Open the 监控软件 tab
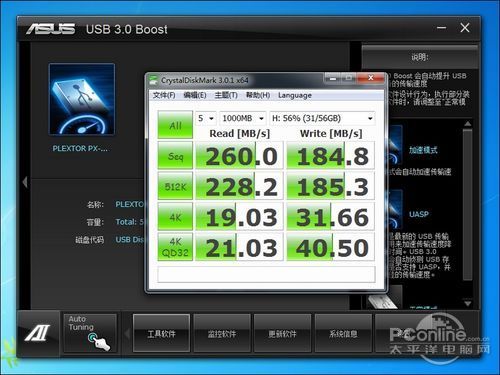500x375 pixels. 222,333
